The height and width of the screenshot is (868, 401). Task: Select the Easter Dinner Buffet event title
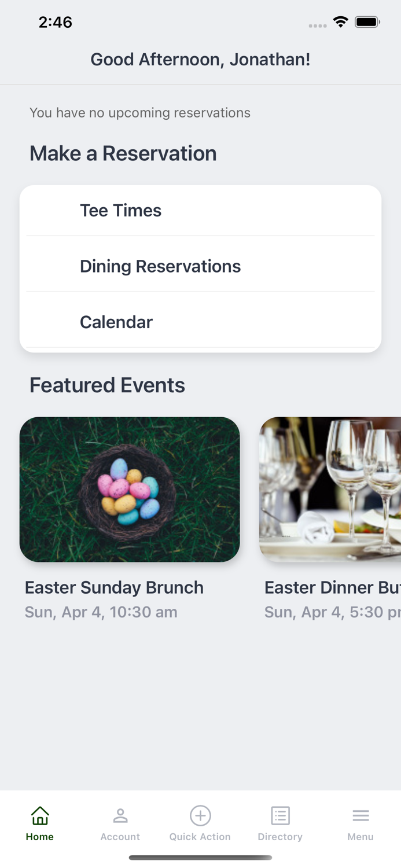point(332,587)
